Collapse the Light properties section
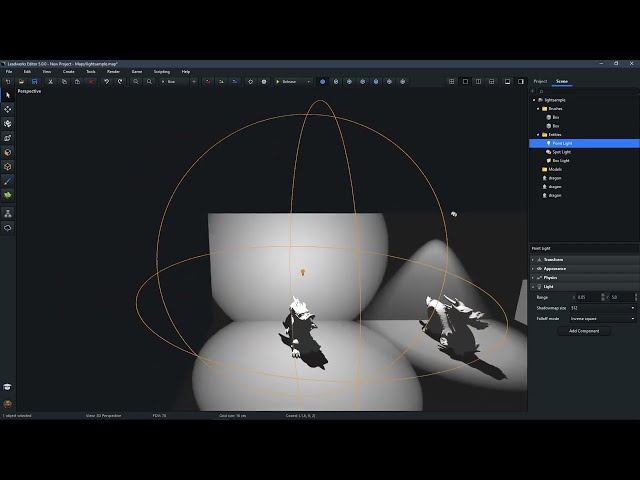 pos(584,287)
